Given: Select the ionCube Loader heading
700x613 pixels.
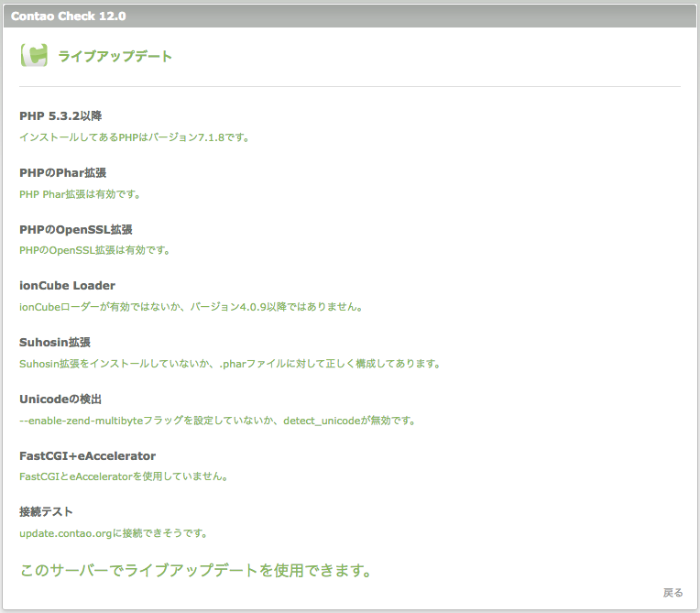Looking at the screenshot, I should point(67,286).
